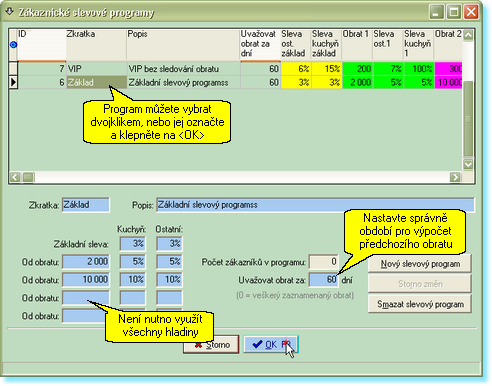Click the Popis description input field
Viewport: 492px width, 386px height.
(x=315, y=205)
